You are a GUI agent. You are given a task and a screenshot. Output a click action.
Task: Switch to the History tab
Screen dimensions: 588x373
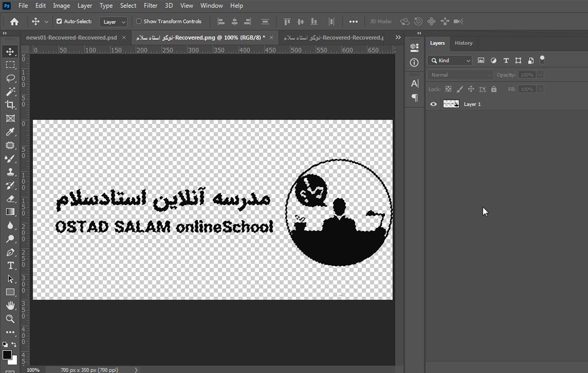(463, 43)
